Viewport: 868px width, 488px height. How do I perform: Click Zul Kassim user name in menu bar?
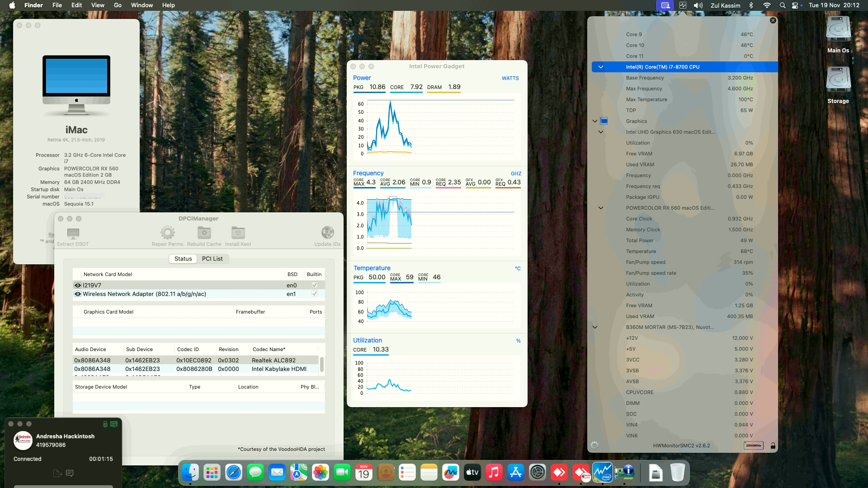tap(725, 5)
